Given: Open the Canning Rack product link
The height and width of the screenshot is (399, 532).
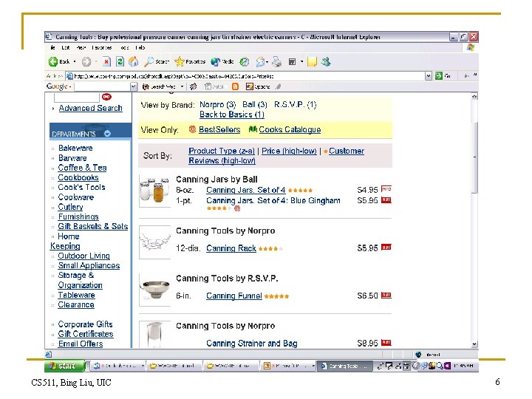Looking at the screenshot, I should tap(231, 248).
